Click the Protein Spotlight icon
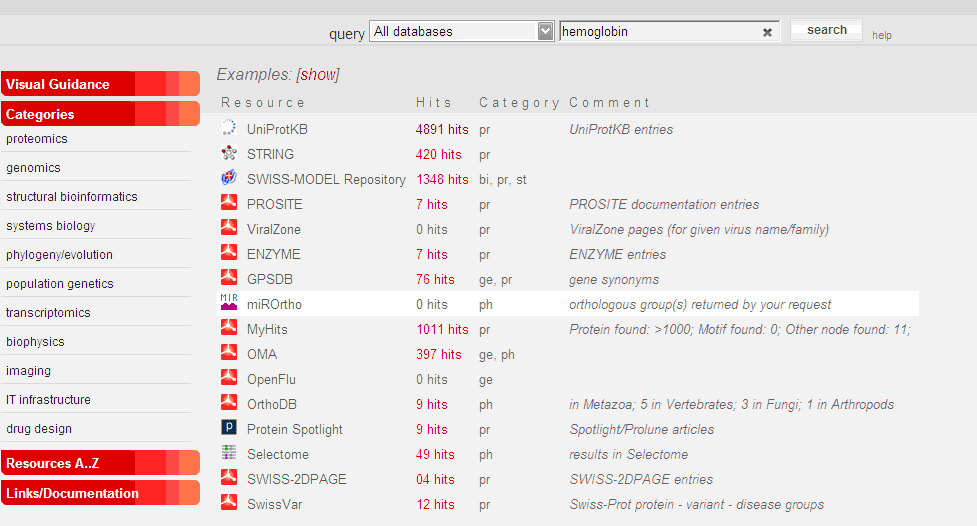The image size is (977, 526). tap(229, 427)
